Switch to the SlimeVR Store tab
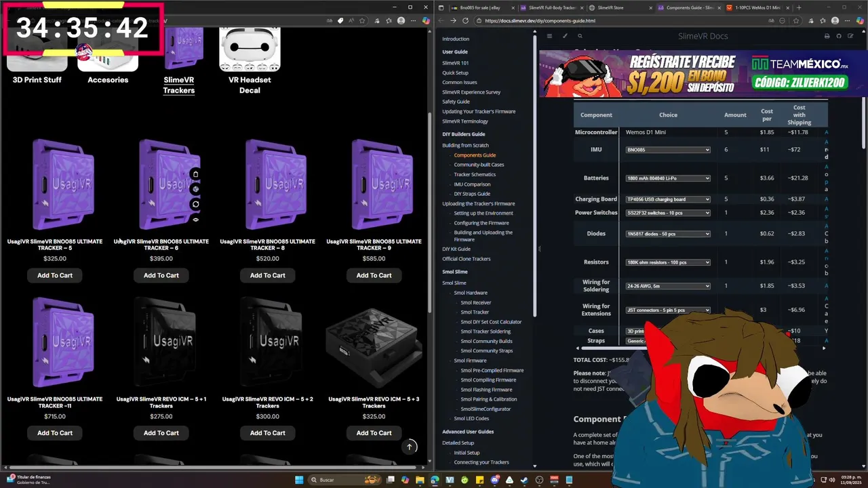 (620, 7)
